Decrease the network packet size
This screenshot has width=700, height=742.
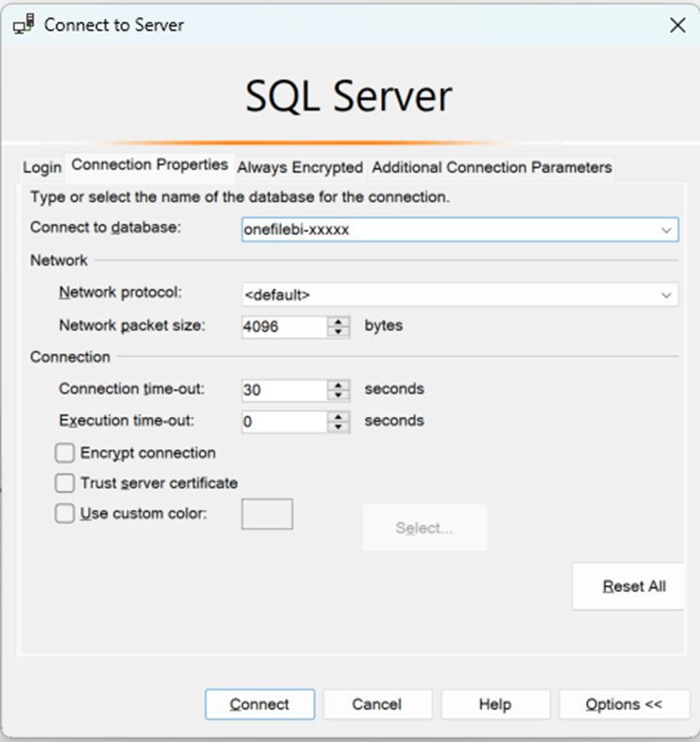(338, 331)
